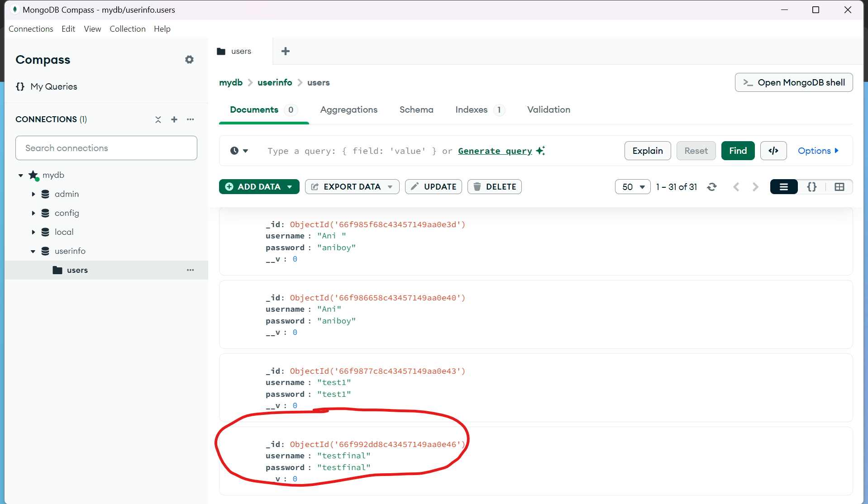Viewport: 868px width, 504px height.
Task: Open the Add Data dropdown
Action: [259, 187]
